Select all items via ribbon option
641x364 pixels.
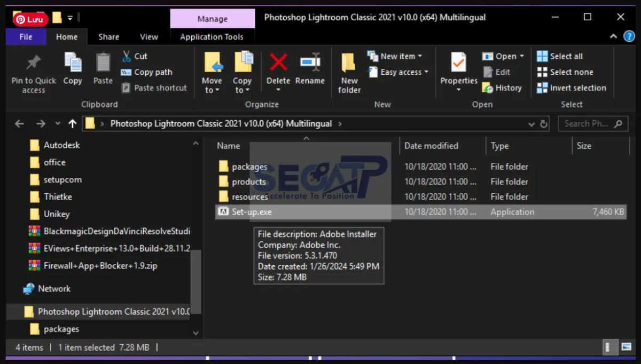click(x=564, y=56)
